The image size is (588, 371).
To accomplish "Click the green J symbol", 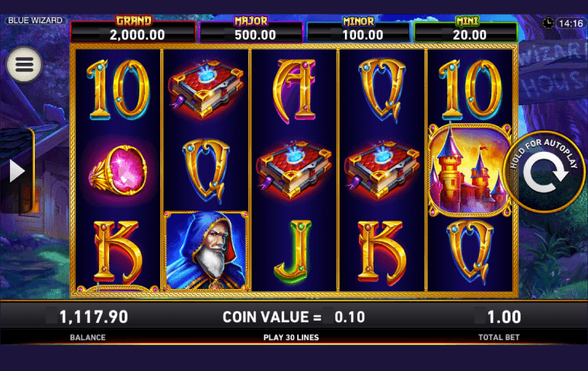I will click(x=294, y=250).
